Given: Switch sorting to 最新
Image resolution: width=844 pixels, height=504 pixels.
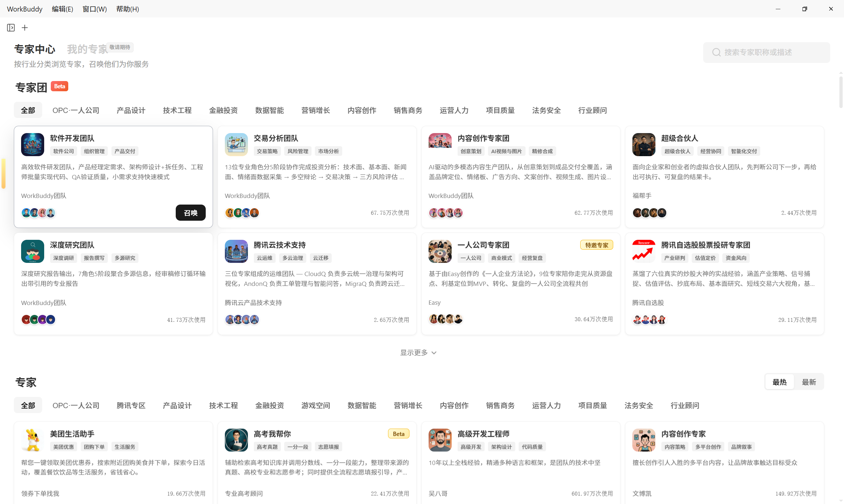Looking at the screenshot, I should tap(809, 382).
